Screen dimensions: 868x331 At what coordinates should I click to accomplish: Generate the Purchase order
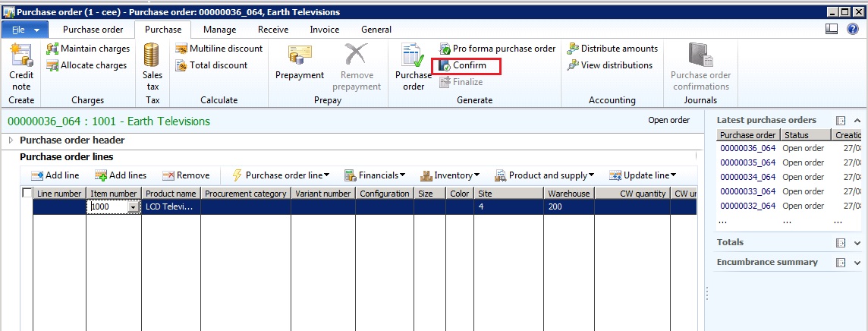coord(414,67)
